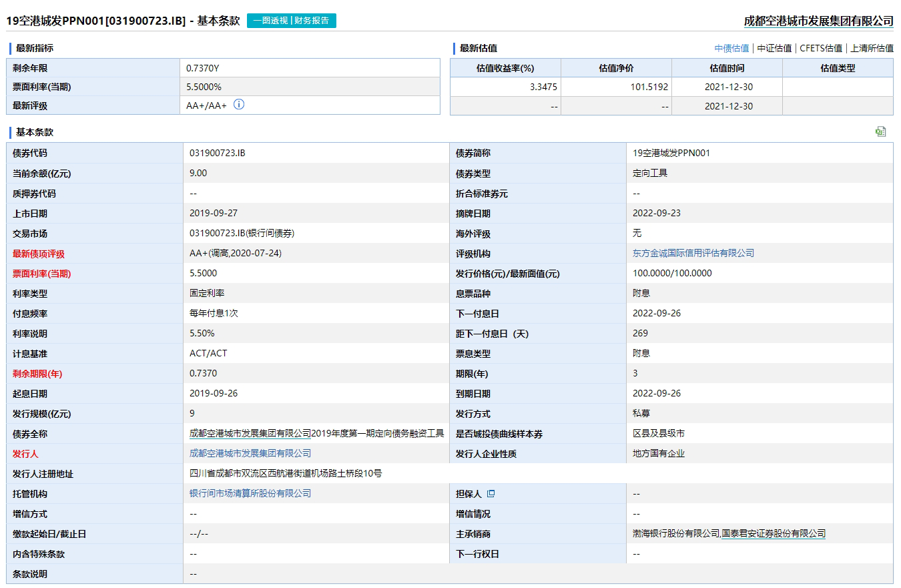Switch to the 上清所估值 tab
The image size is (901, 588).
coord(872,48)
